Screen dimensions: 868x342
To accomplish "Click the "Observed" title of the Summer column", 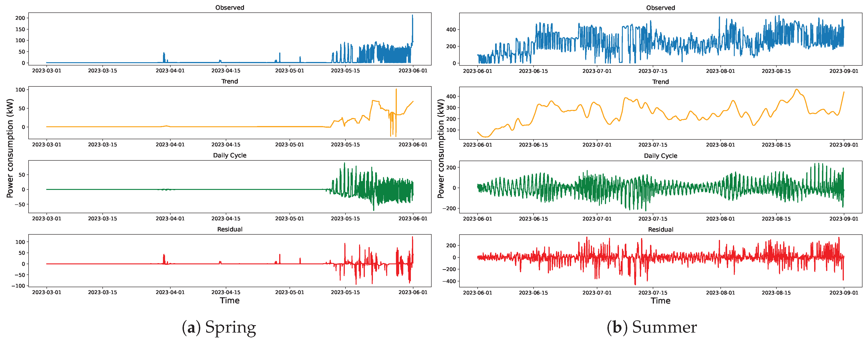I will tap(660, 8).
